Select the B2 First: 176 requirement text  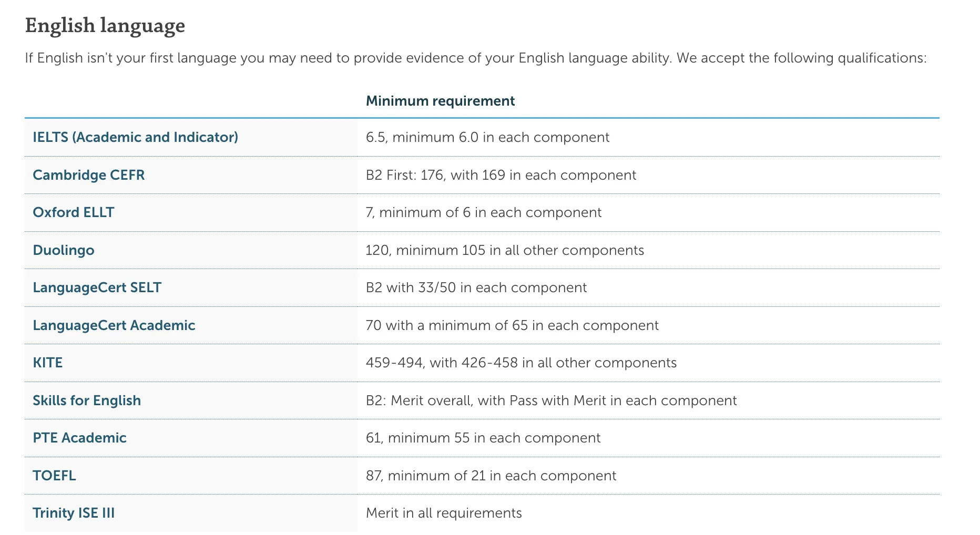501,175
